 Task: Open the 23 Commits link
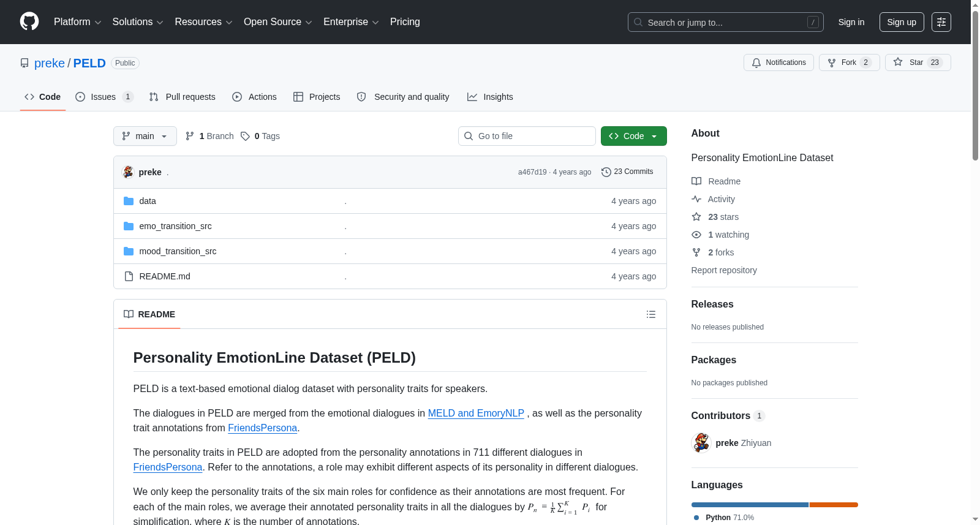click(x=627, y=172)
